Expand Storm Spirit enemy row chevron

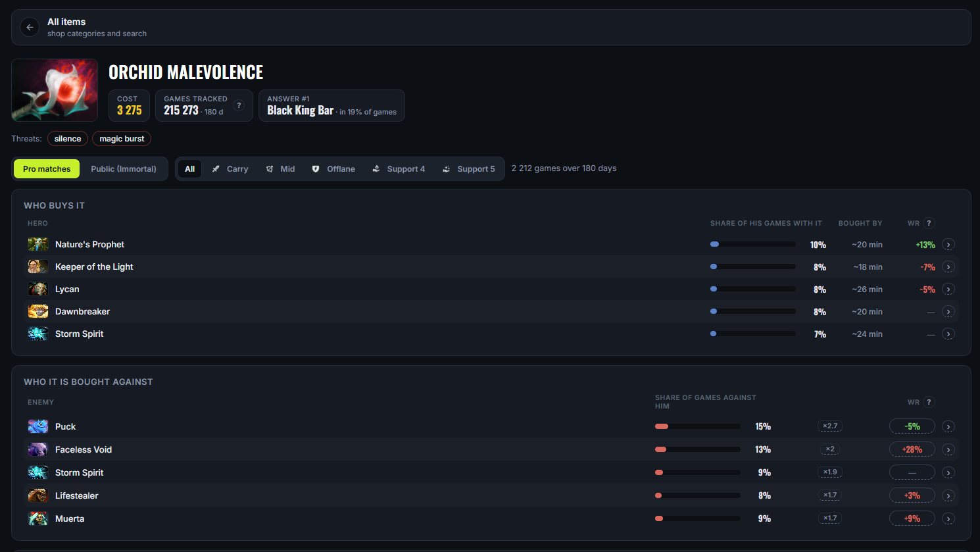click(948, 473)
